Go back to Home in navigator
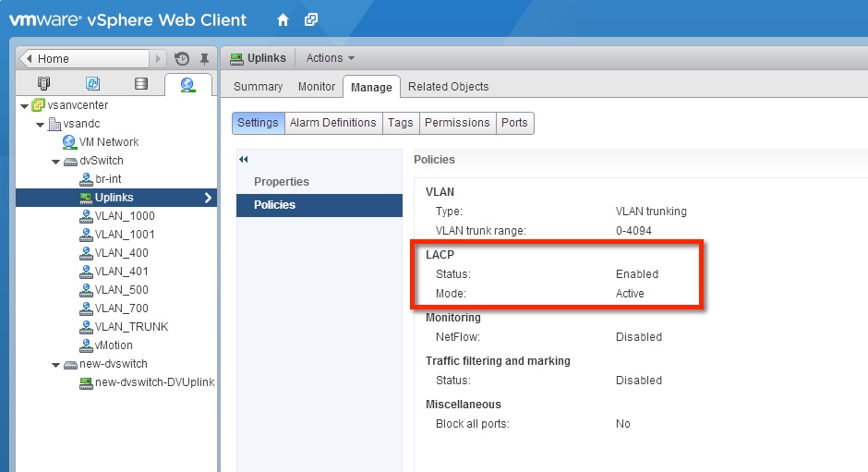 point(85,59)
